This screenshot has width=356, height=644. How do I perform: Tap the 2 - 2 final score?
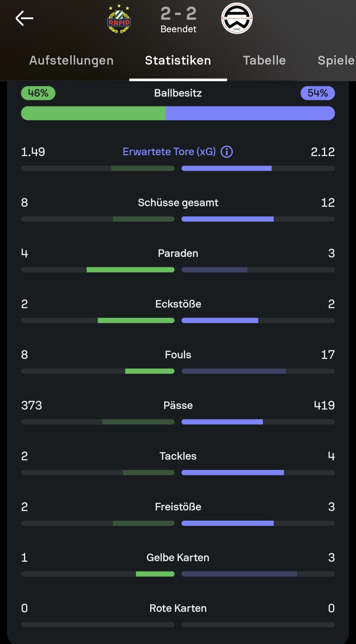tap(179, 13)
